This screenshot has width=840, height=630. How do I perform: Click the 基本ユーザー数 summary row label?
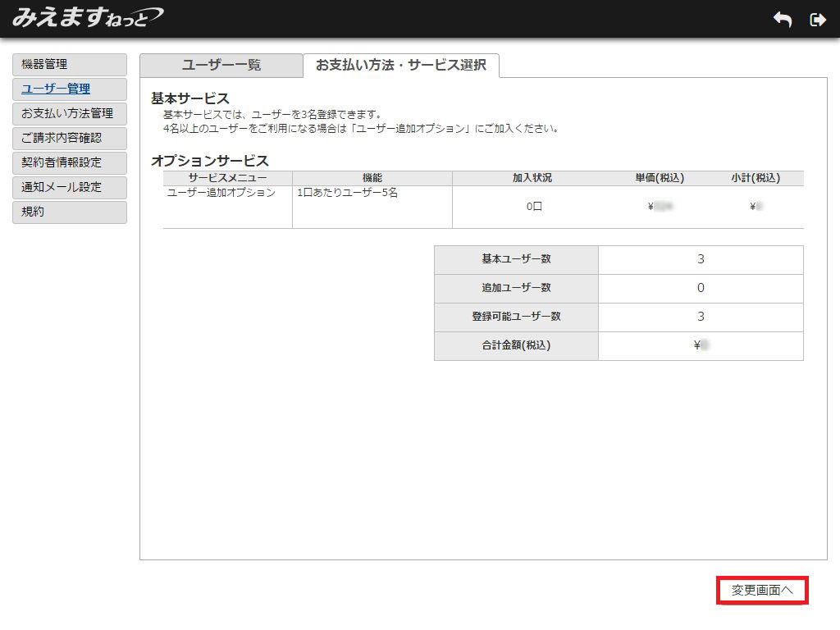516,259
